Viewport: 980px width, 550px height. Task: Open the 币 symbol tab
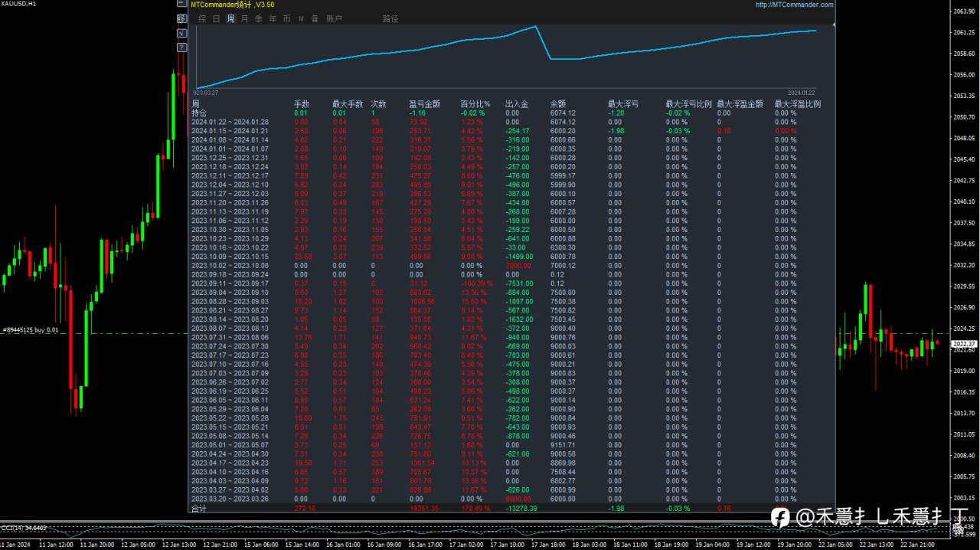click(286, 18)
